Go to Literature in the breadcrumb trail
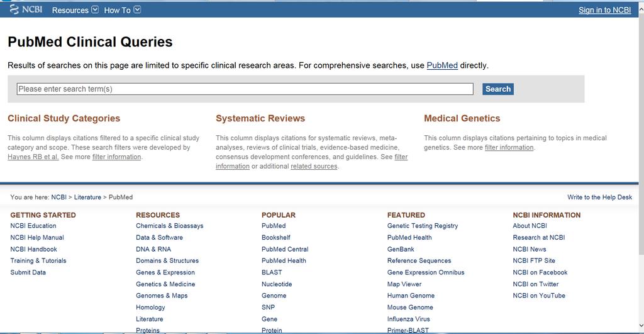The height and width of the screenshot is (334, 644). coord(87,198)
